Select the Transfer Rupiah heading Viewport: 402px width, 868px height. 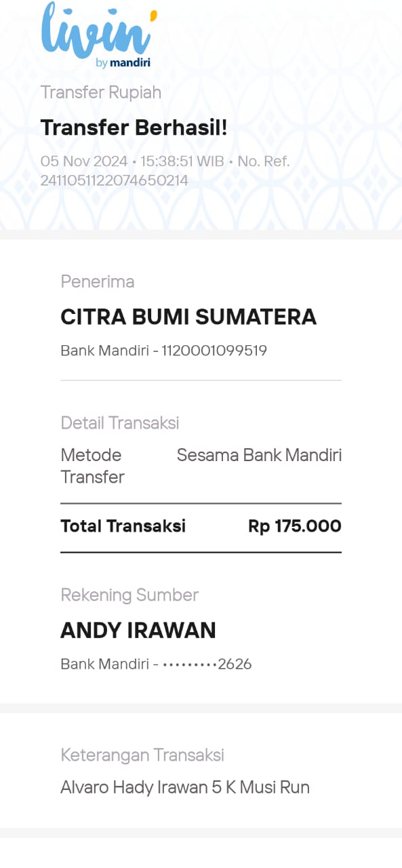coord(101,92)
